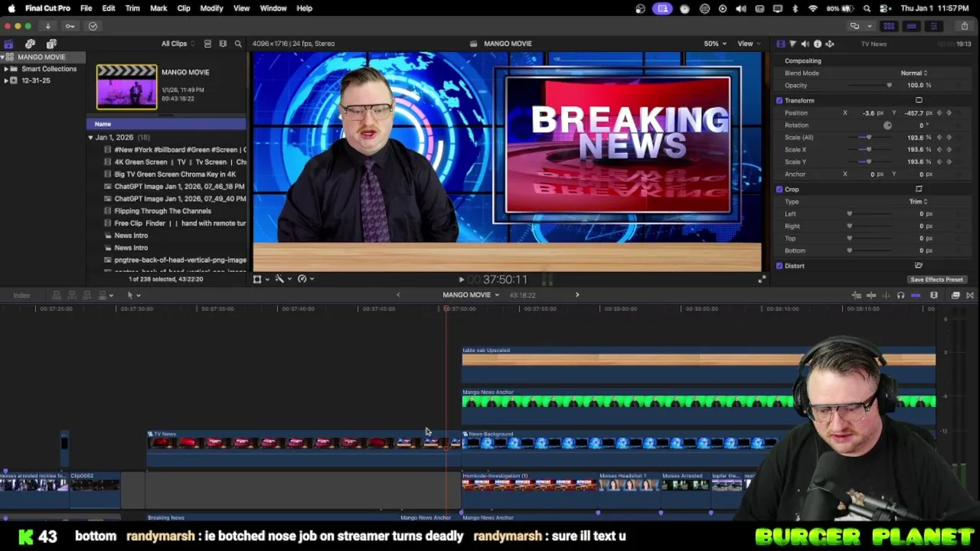The width and height of the screenshot is (980, 551).
Task: Open Blend Mode Normal dropdown
Action: tap(914, 73)
